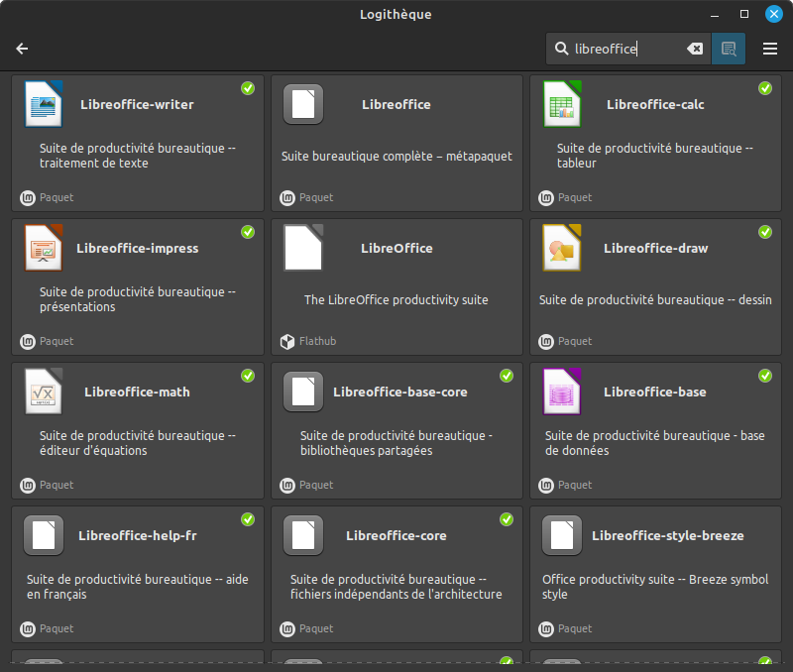793x672 pixels.
Task: Click installed checkmark on Libreoffice-base-core card
Action: tap(507, 376)
